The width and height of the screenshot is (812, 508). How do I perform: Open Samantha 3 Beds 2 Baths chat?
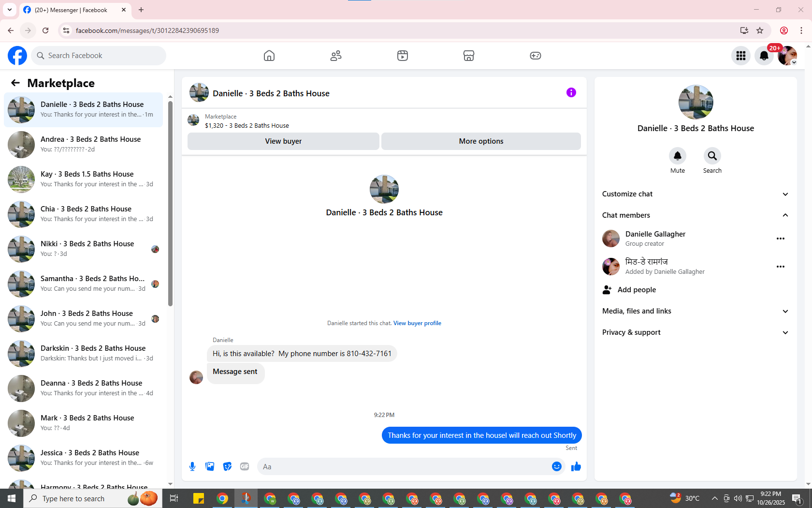[83, 284]
